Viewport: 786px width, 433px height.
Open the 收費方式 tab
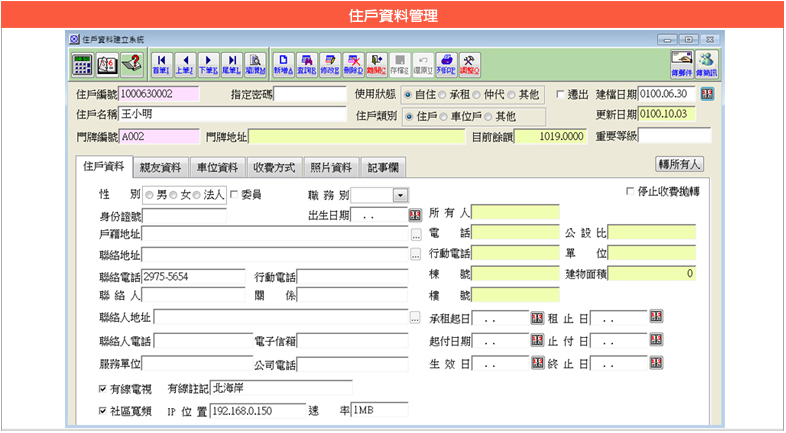point(274,167)
